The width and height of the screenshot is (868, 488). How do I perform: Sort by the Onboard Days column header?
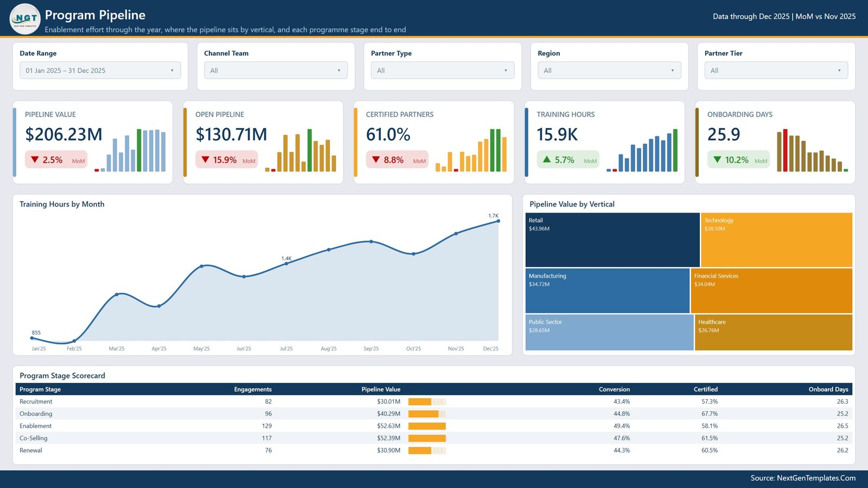828,389
